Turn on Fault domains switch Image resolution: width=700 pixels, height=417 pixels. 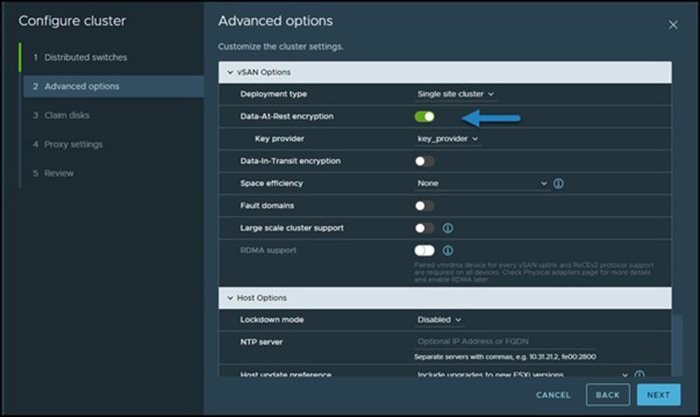(425, 206)
